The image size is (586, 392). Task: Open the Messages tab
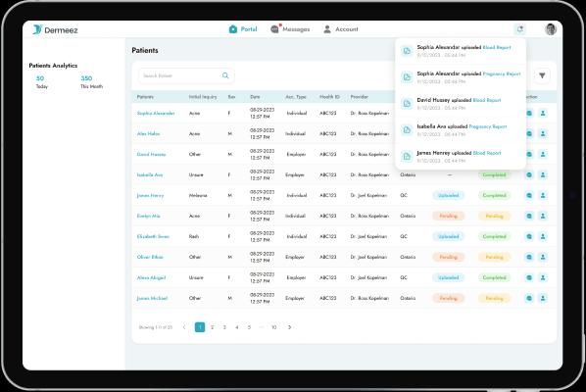pos(290,29)
